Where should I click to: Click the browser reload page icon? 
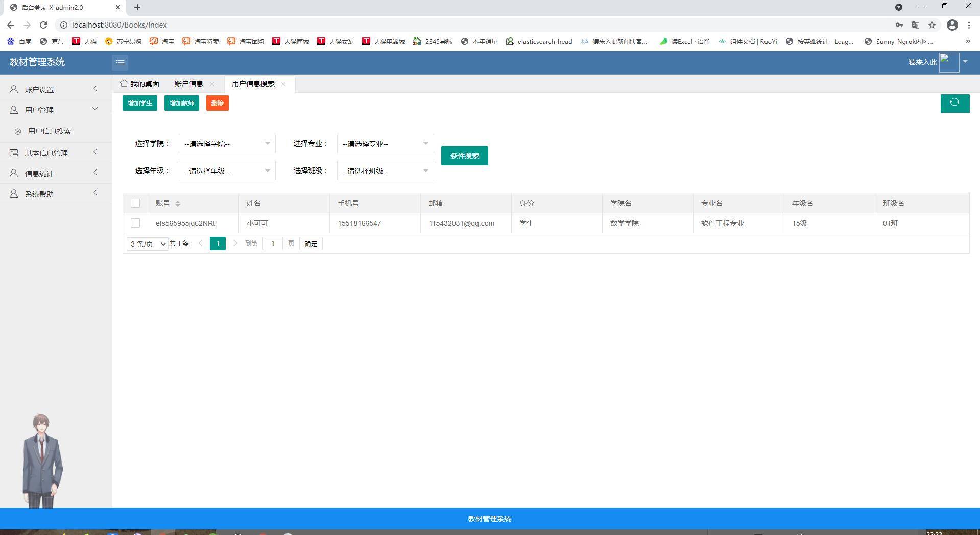(43, 25)
